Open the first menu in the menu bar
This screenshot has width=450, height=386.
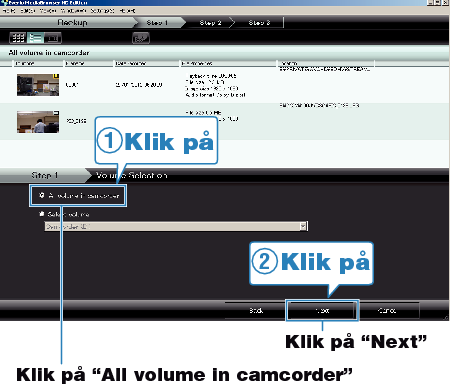[x=9, y=11]
